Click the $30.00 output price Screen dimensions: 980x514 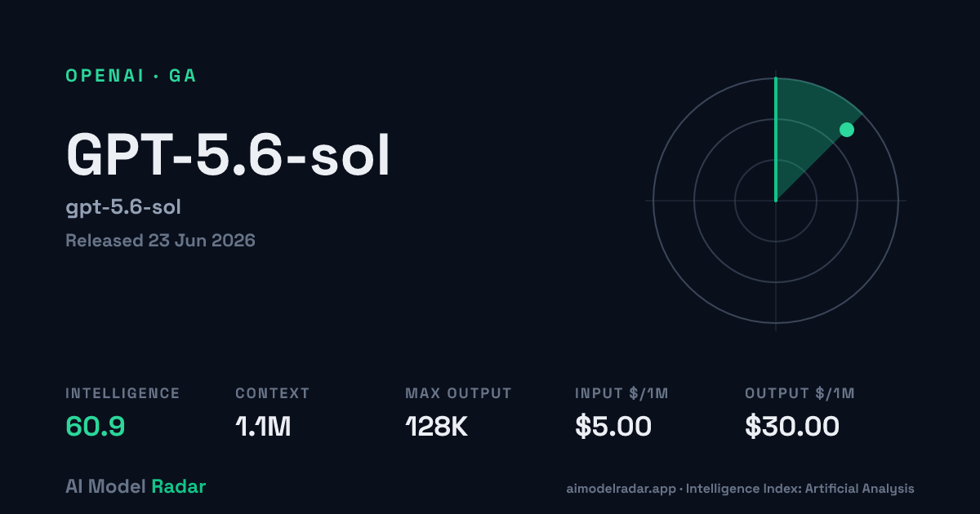pyautogui.click(x=792, y=426)
